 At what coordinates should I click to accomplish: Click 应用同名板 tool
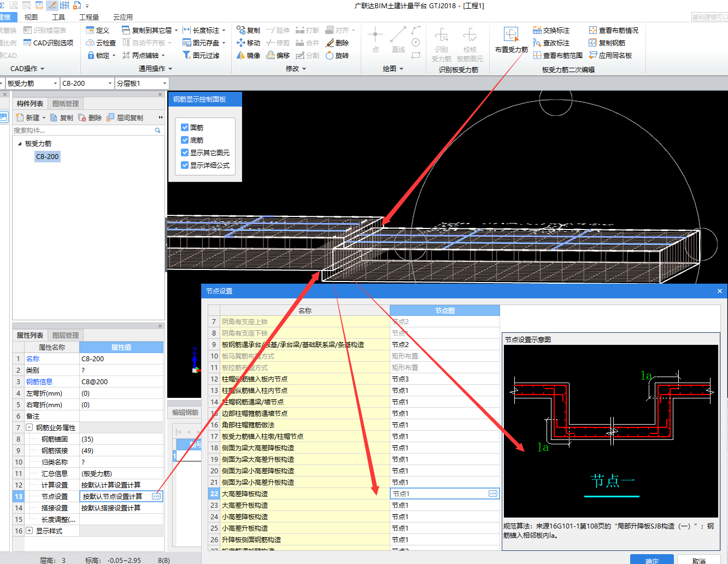point(610,56)
